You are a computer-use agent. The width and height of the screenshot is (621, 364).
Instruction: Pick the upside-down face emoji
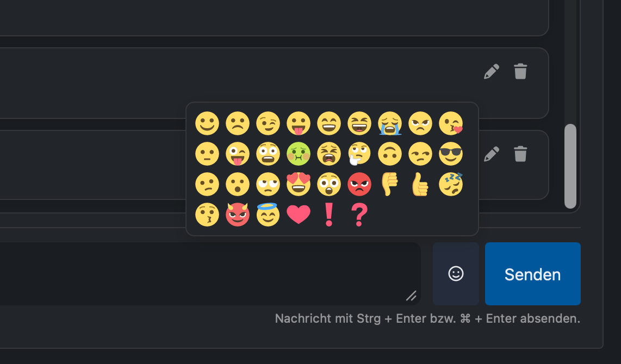click(x=390, y=154)
